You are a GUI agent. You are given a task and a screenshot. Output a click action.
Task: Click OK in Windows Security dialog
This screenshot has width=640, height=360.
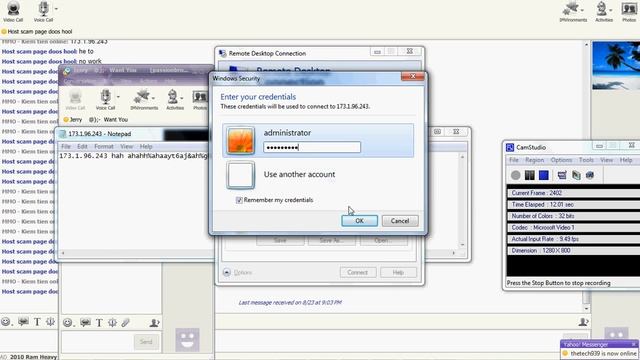pyautogui.click(x=359, y=221)
